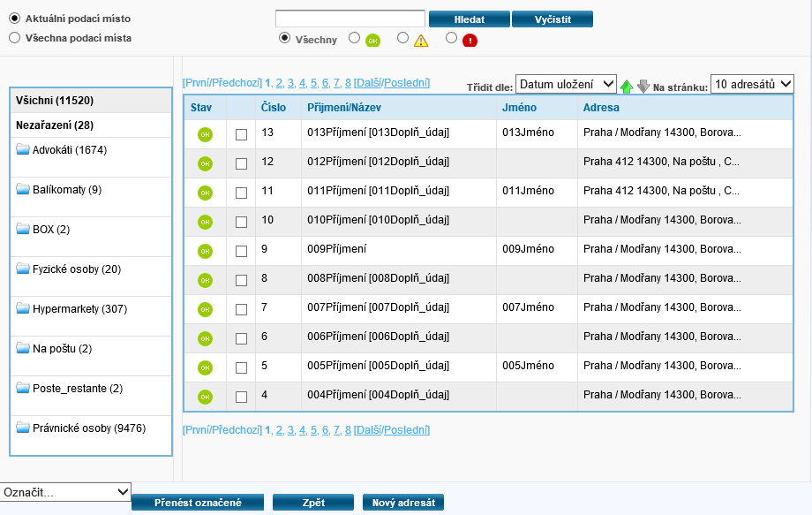Image resolution: width=812 pixels, height=515 pixels.
Task: Click gray descending sort arrow icon
Action: click(x=643, y=86)
